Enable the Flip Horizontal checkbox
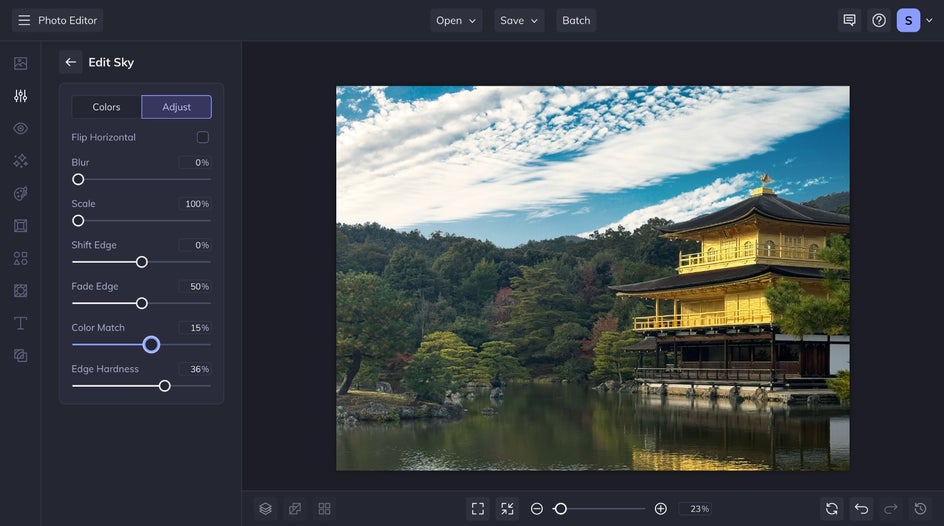Screen dimensions: 944x526 (203, 137)
